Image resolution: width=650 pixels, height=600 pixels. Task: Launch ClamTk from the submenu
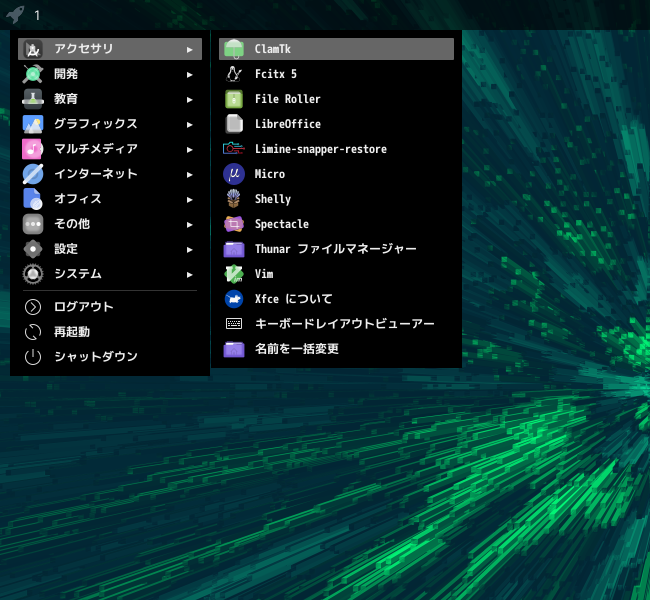coord(336,49)
